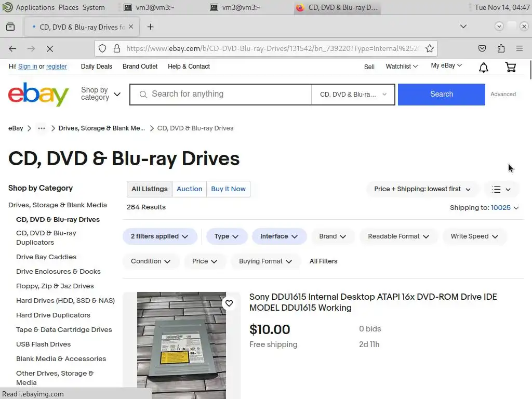Open a new browser tab with plus
532x399 pixels.
pyautogui.click(x=150, y=27)
